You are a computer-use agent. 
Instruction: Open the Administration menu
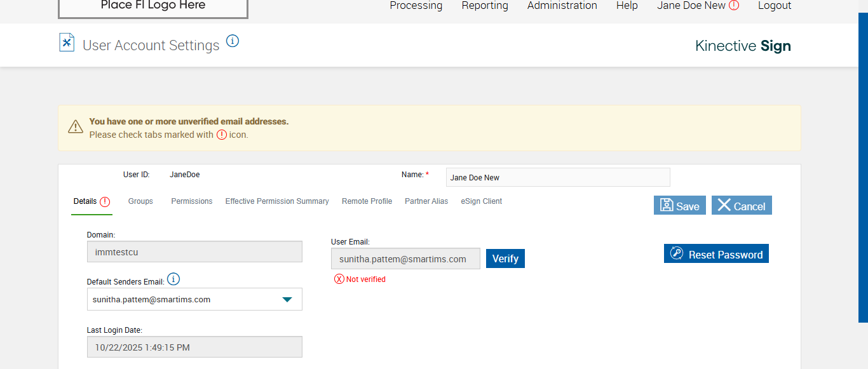click(x=562, y=6)
